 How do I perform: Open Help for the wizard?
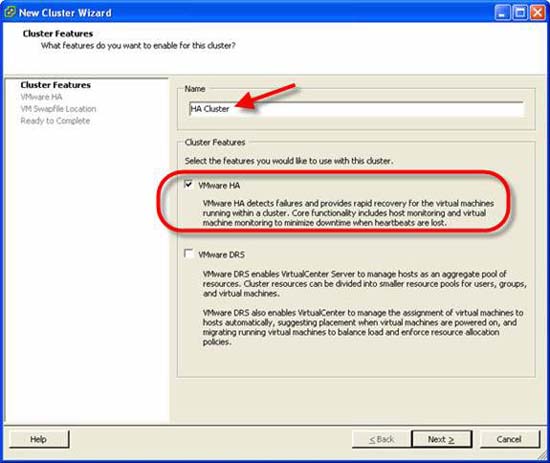[x=39, y=439]
